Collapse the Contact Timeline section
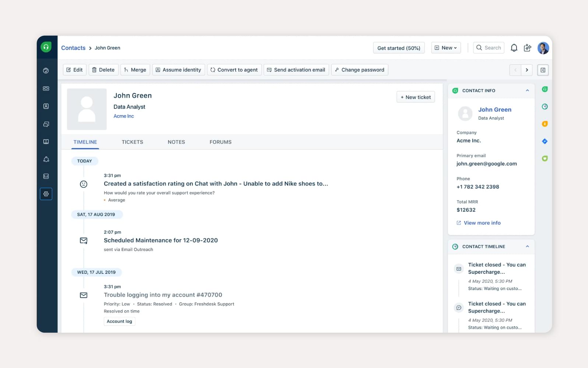This screenshot has height=368, width=588. click(x=527, y=247)
